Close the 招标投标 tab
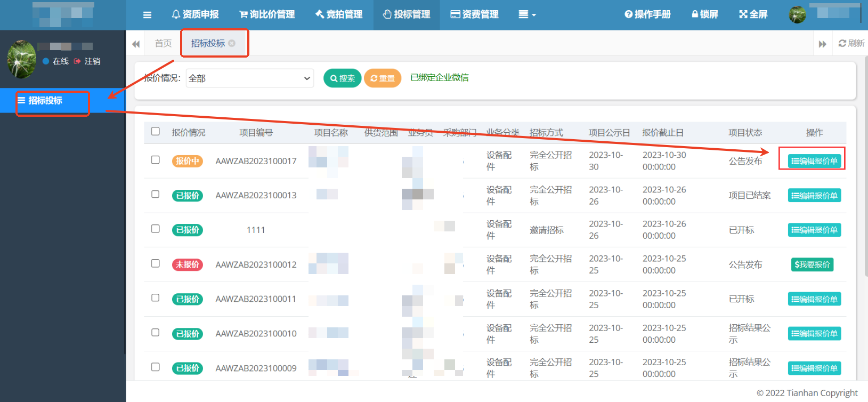The width and height of the screenshot is (868, 402). tap(232, 43)
